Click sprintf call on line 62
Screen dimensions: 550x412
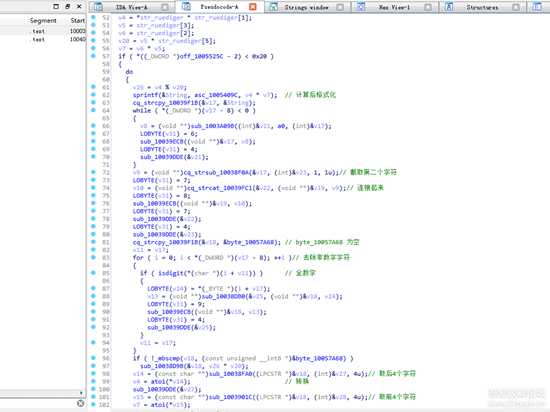[145, 95]
